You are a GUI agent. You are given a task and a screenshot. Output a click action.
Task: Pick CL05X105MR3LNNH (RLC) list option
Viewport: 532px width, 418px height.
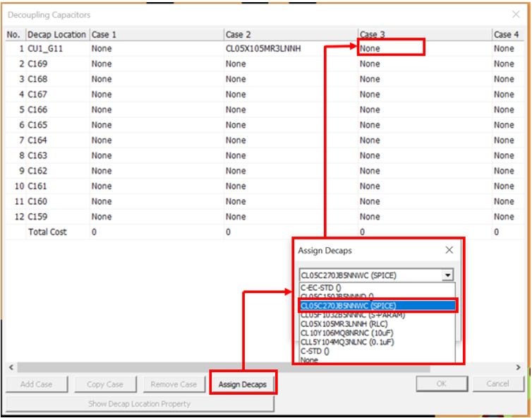tap(345, 323)
